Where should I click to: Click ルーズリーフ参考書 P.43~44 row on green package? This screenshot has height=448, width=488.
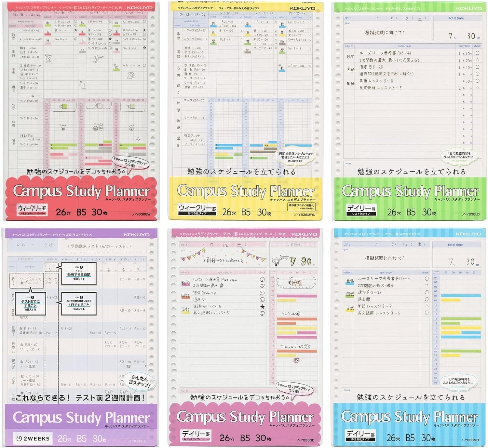coord(385,53)
